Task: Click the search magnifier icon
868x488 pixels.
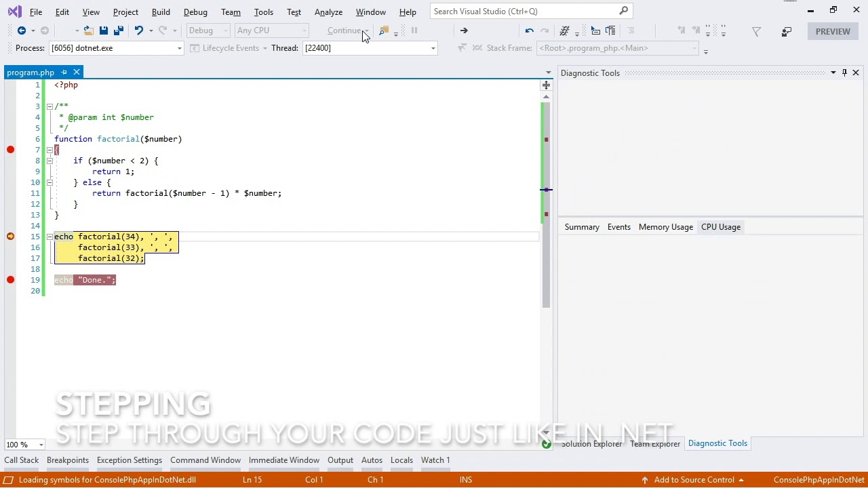Action: [623, 11]
